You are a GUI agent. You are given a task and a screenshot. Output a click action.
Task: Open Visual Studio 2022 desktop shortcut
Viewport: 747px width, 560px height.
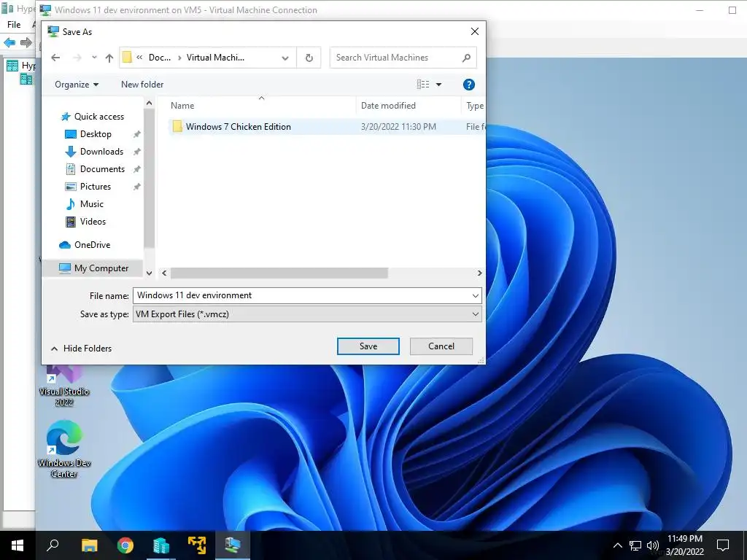coord(64,386)
